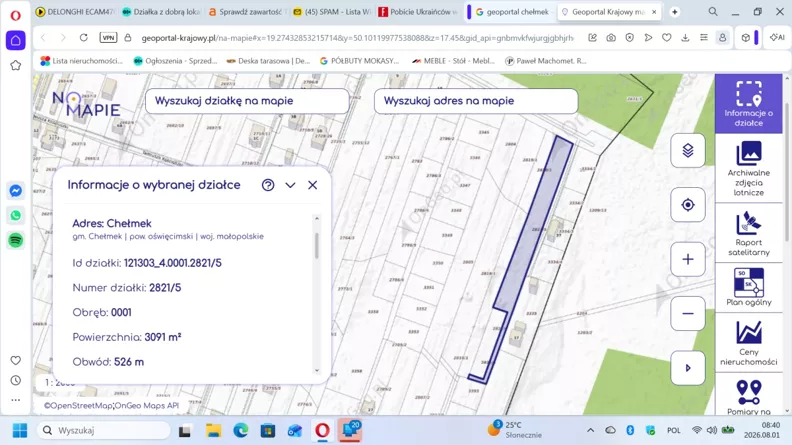Open Opera Easy Setup menu
The height and width of the screenshot is (445, 792).
pyautogui.click(x=704, y=37)
